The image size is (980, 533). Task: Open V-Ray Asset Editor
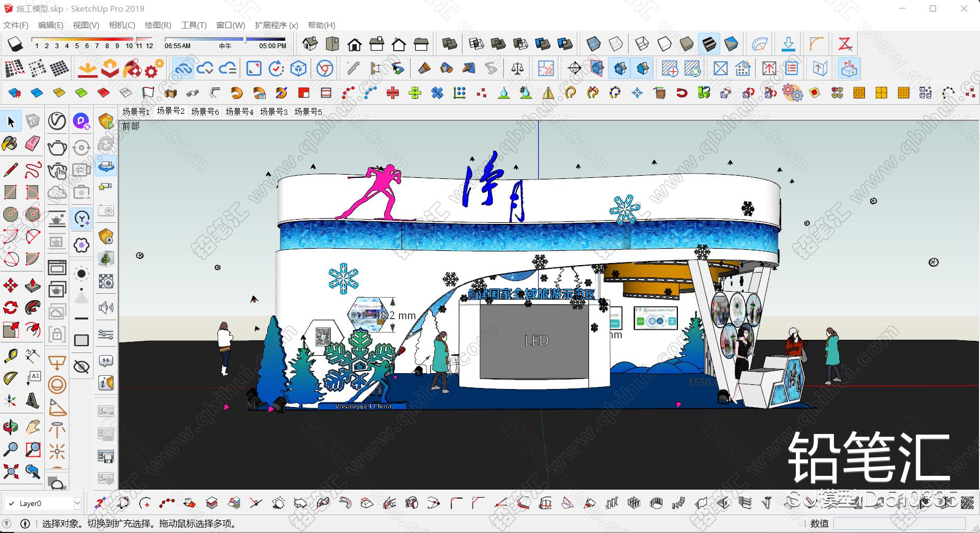coord(57,121)
